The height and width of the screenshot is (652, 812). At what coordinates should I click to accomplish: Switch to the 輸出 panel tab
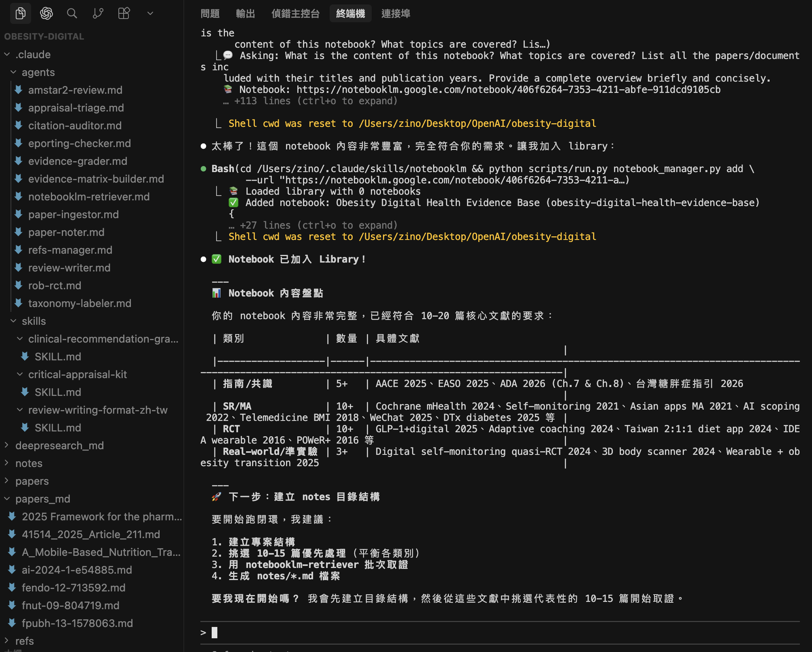(x=245, y=14)
